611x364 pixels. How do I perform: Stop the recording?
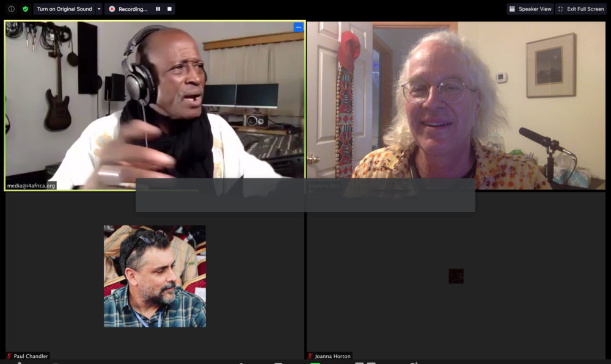click(x=168, y=9)
